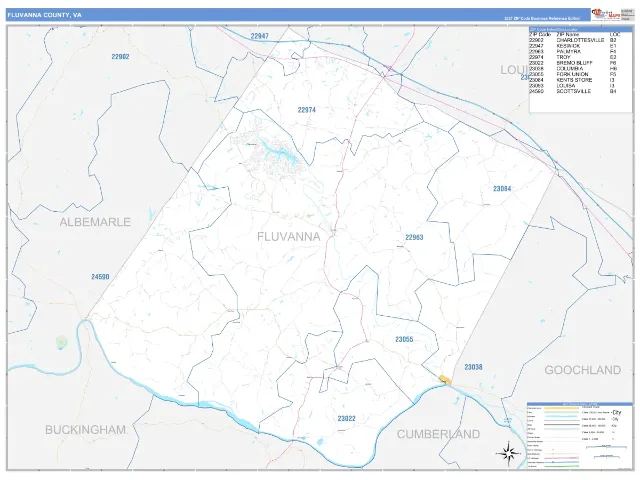This screenshot has width=640, height=480.
Task: Click TROY row in ZIP index table
Action: [573, 58]
